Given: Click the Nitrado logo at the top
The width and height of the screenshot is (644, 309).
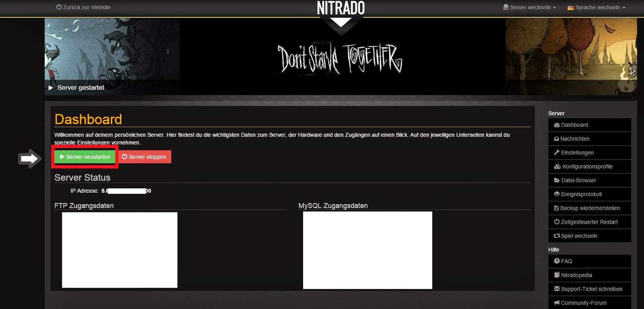Looking at the screenshot, I should pyautogui.click(x=341, y=8).
